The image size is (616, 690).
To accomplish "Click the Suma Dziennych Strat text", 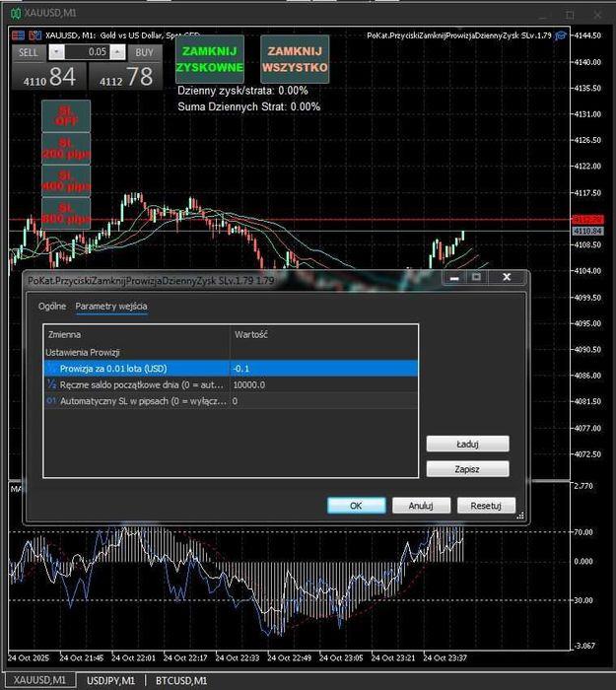I will 249,106.
